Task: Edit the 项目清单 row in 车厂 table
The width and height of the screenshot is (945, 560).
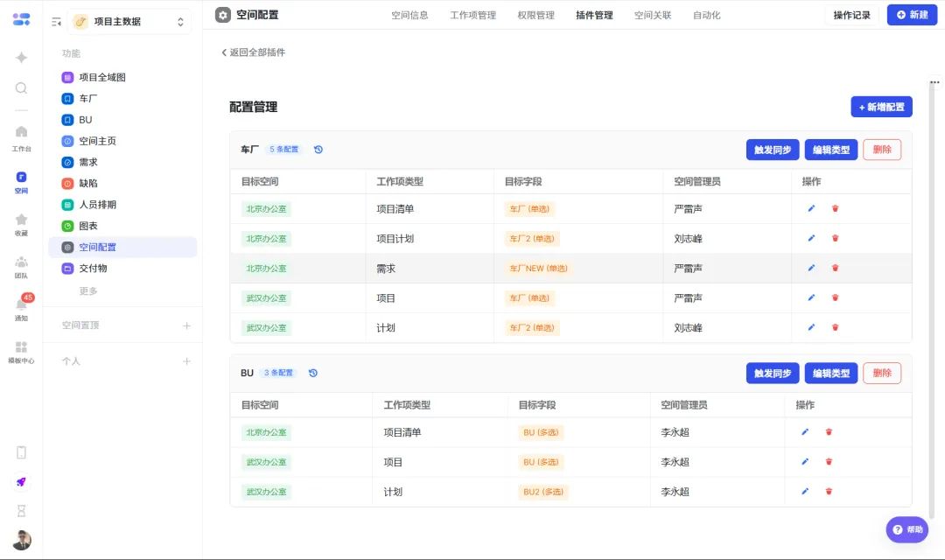Action: point(811,208)
